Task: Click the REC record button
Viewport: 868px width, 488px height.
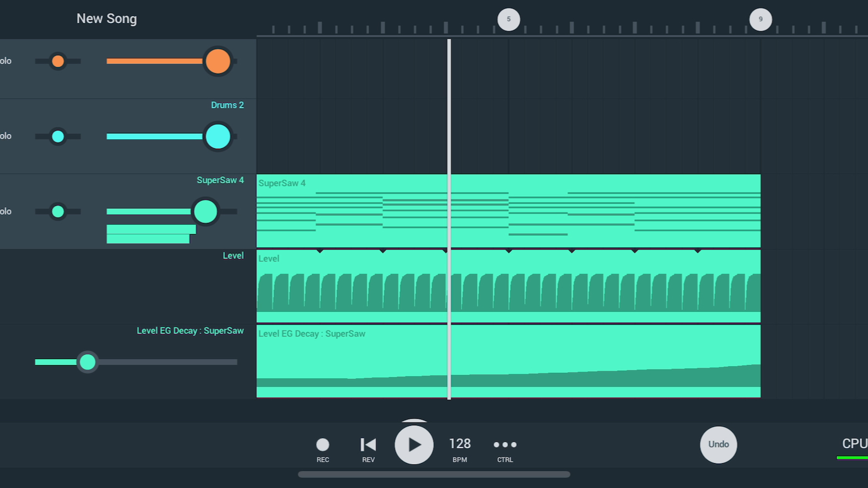Action: click(322, 449)
